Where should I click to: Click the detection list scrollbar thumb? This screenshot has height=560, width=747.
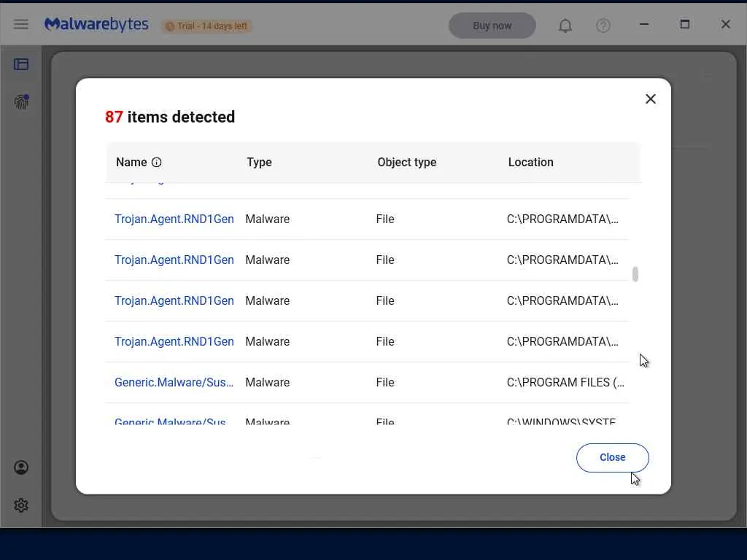(x=635, y=274)
